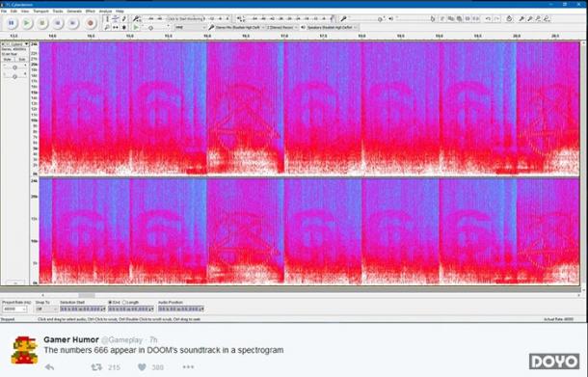This screenshot has height=377, width=588.
Task: Select the End radio button
Action: click(x=110, y=303)
